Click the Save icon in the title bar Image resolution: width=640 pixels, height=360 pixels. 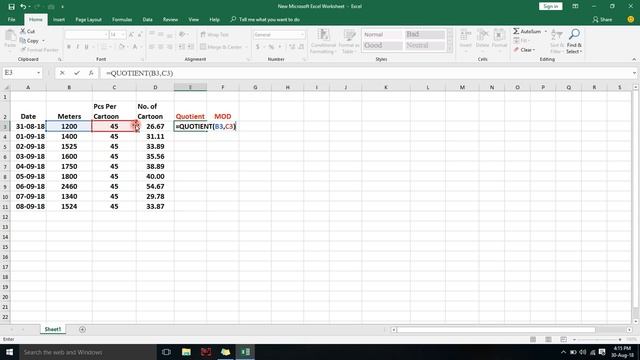[11, 7]
